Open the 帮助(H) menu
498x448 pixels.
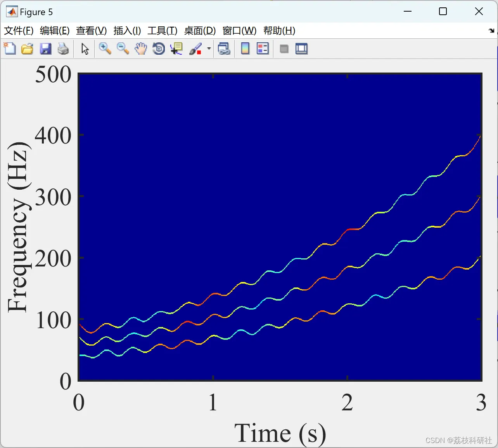(x=279, y=31)
